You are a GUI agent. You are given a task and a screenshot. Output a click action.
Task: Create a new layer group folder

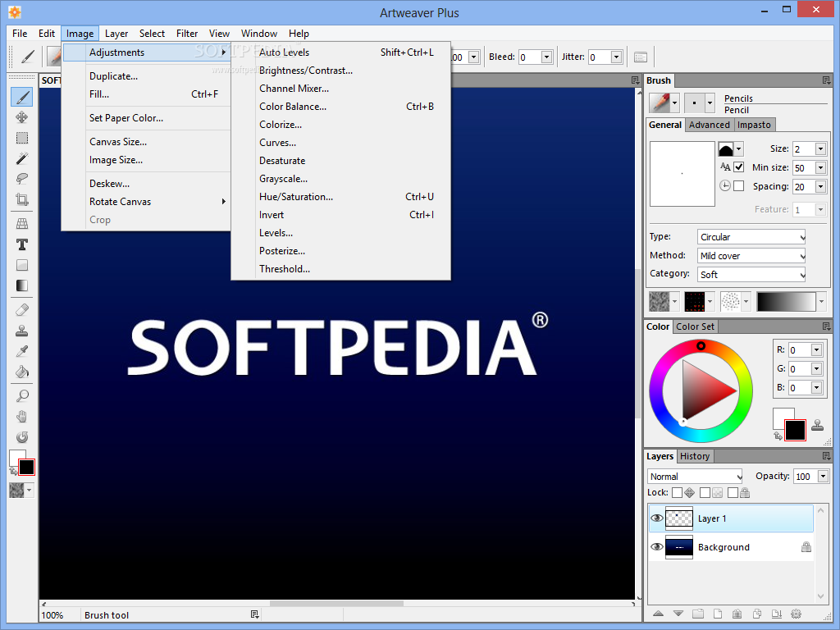(697, 614)
